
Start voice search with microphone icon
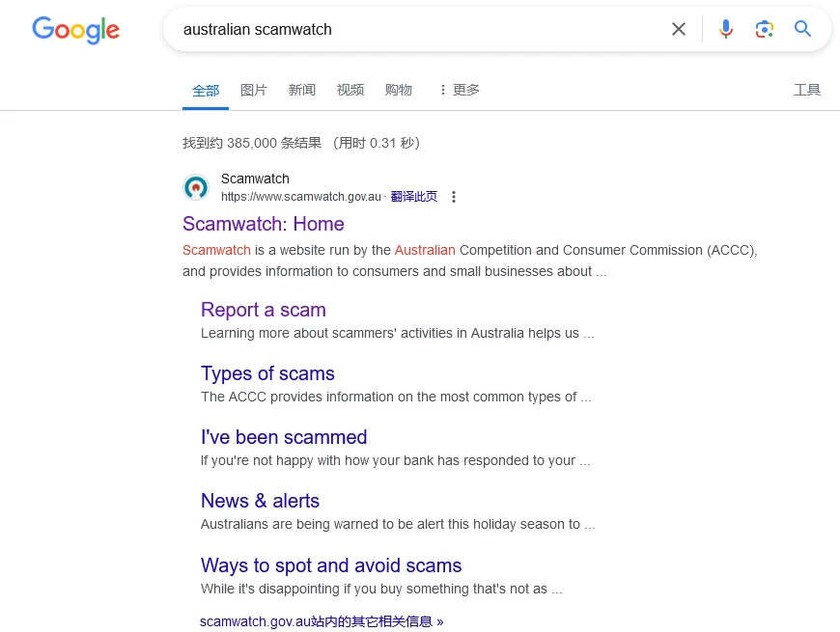click(726, 29)
